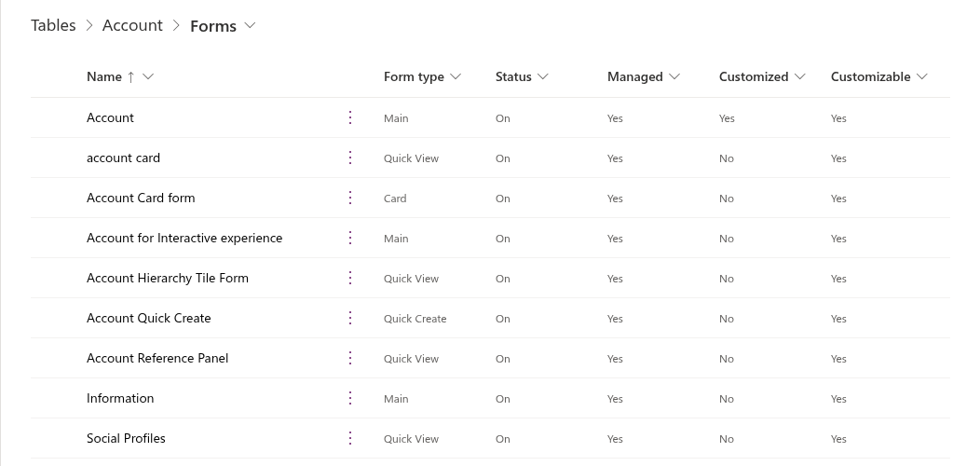
Task: Go to Account breadcrumb
Action: (132, 26)
